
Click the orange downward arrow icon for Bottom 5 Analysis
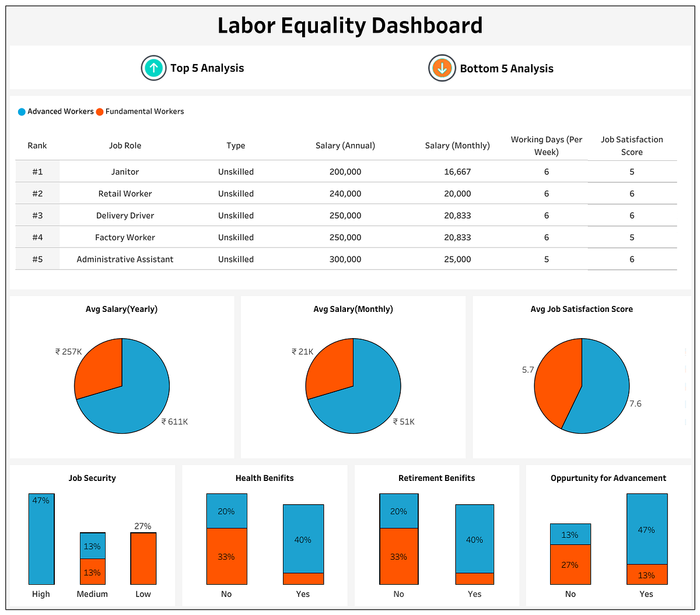(x=442, y=68)
